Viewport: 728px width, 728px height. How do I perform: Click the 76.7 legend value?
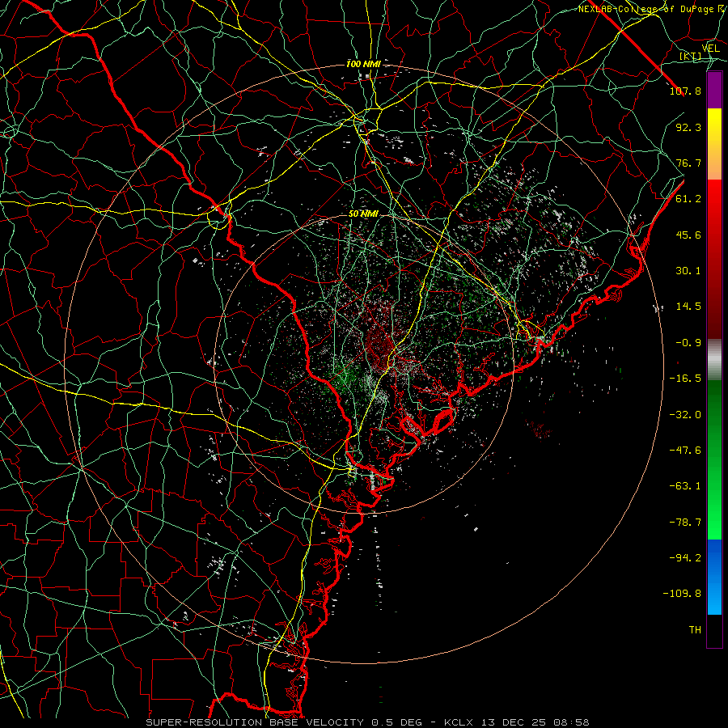pyautogui.click(x=688, y=163)
